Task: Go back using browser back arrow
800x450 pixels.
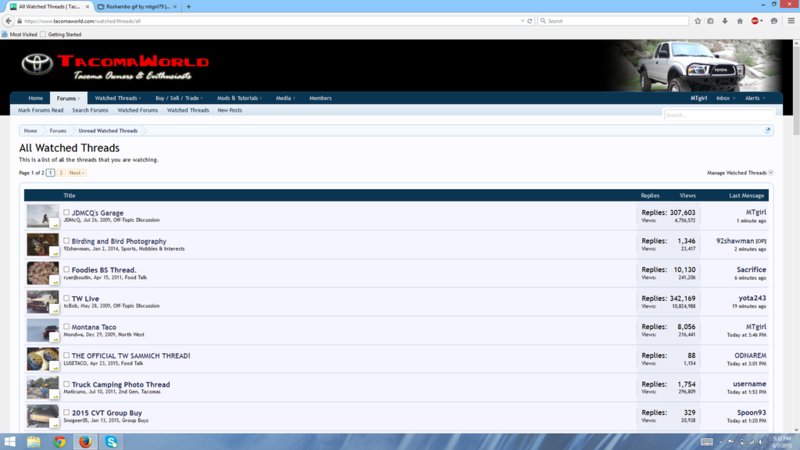Action: 8,21
